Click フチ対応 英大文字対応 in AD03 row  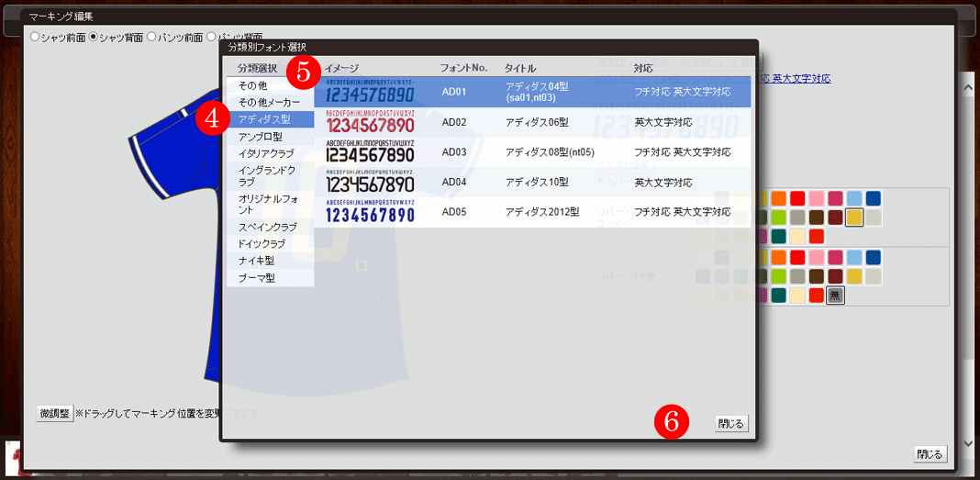click(682, 151)
